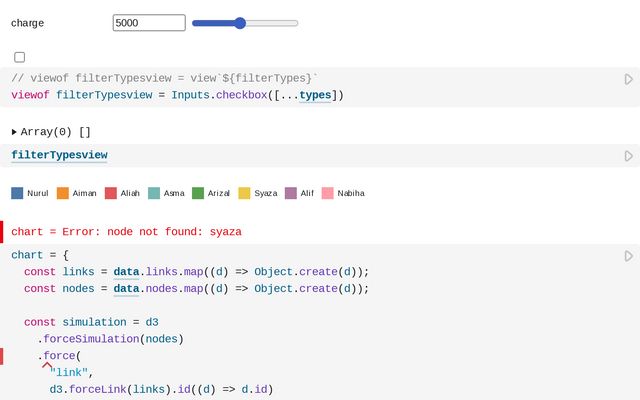Click the red error bar beside chart error

(2, 231)
